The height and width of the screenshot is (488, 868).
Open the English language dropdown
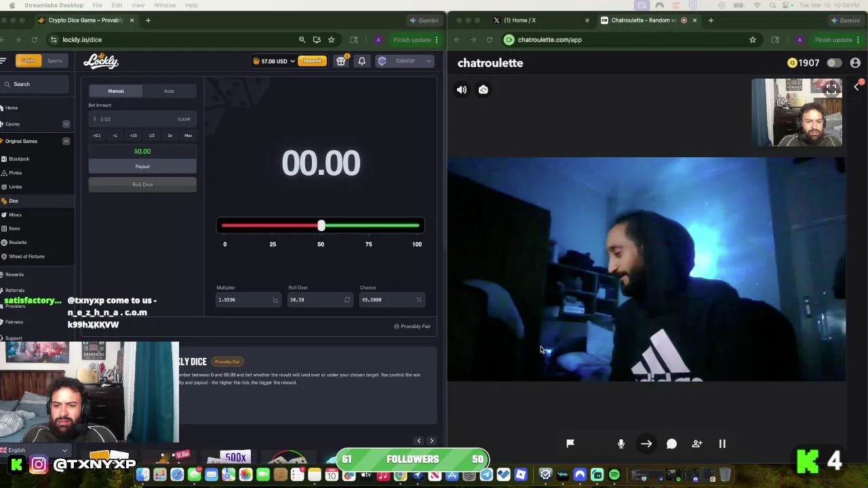tap(35, 450)
